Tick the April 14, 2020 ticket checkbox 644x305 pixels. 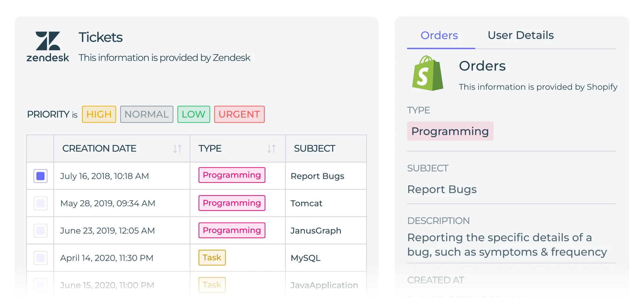[41, 258]
